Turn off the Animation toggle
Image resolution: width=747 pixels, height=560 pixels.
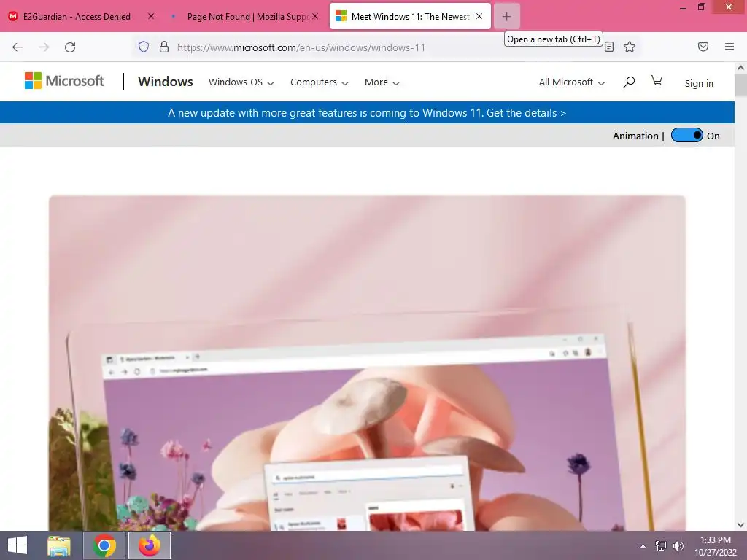point(686,136)
